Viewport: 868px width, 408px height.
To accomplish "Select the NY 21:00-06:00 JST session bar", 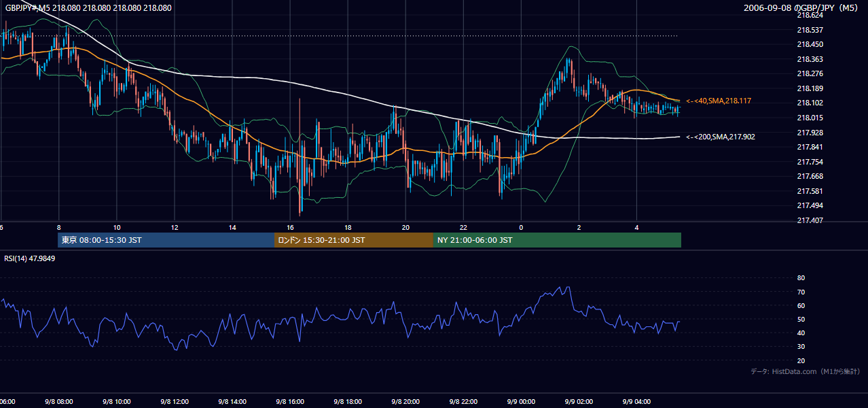I will 557,240.
